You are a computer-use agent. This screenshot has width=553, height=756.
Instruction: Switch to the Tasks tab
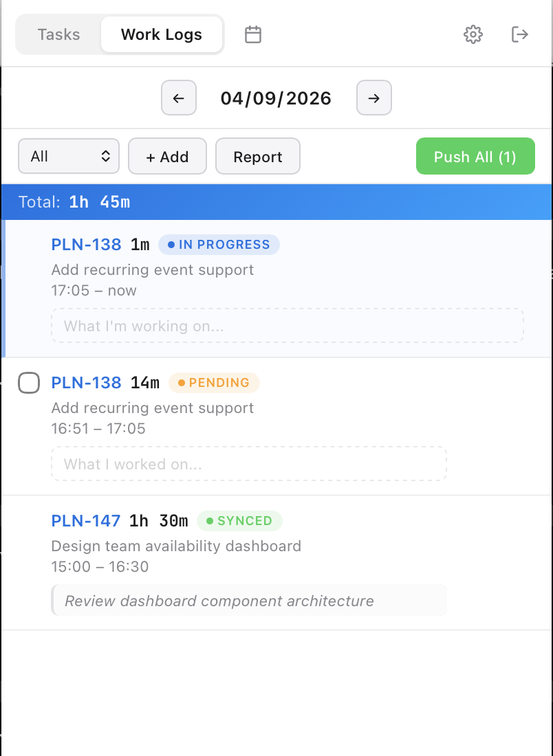pyautogui.click(x=59, y=34)
